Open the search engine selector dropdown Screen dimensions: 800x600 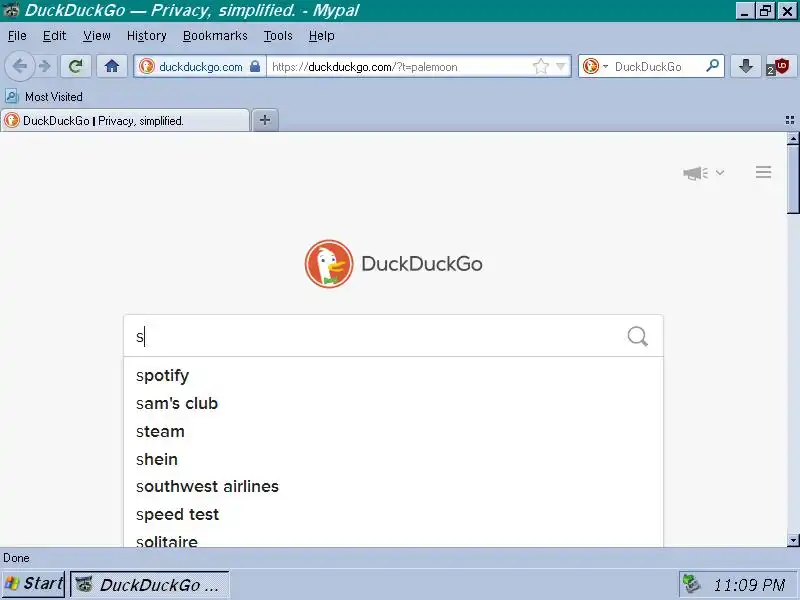[595, 66]
